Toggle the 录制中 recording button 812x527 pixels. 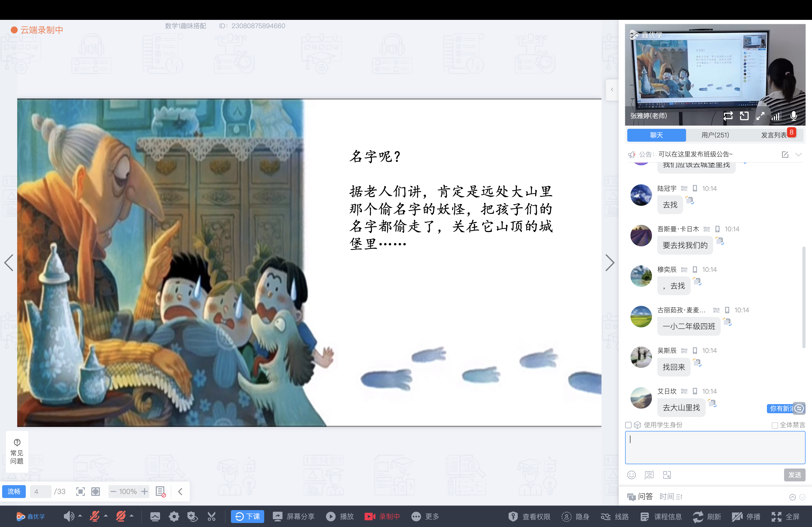tap(382, 517)
